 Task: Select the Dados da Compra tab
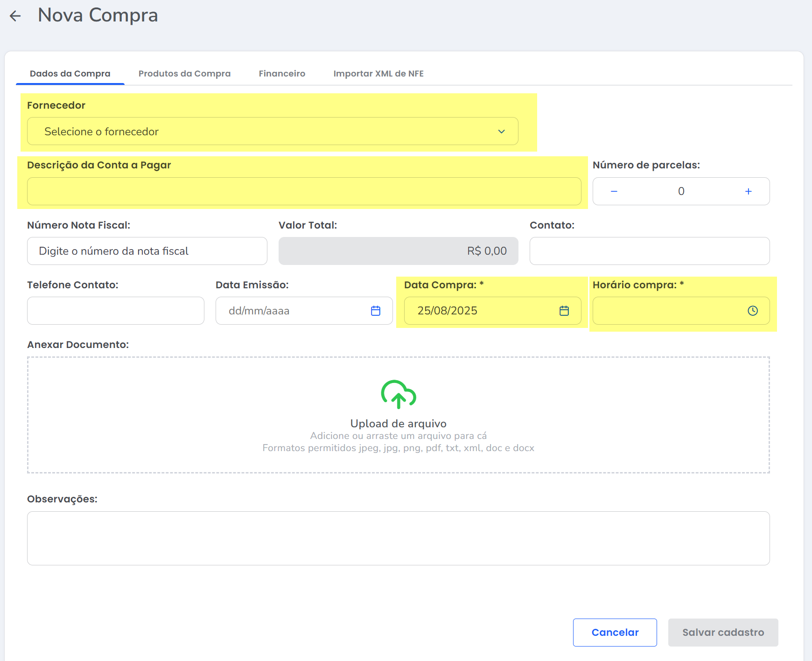70,74
